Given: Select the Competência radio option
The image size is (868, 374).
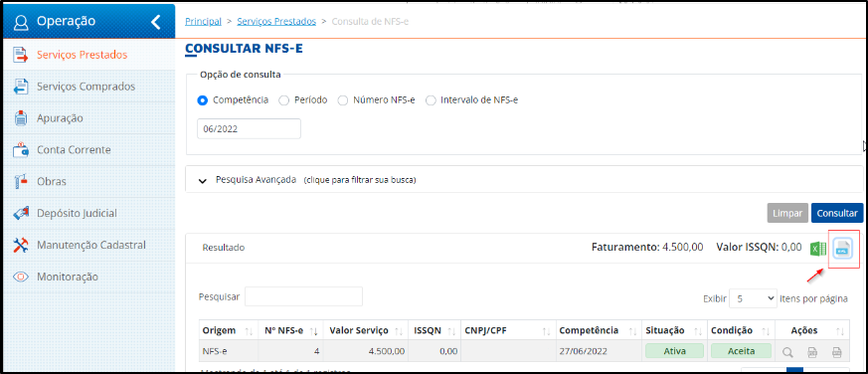Looking at the screenshot, I should coord(203,100).
